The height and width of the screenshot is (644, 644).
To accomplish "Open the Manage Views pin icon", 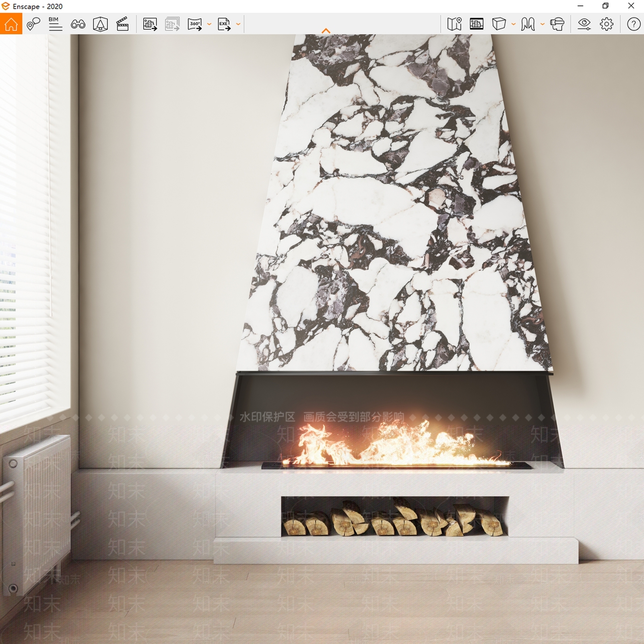I will tap(33, 24).
